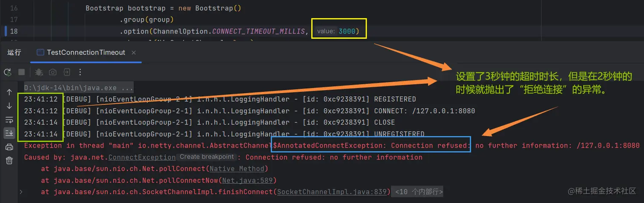Click the up arrow stack trace icon
The image size is (644, 203).
pos(9,92)
